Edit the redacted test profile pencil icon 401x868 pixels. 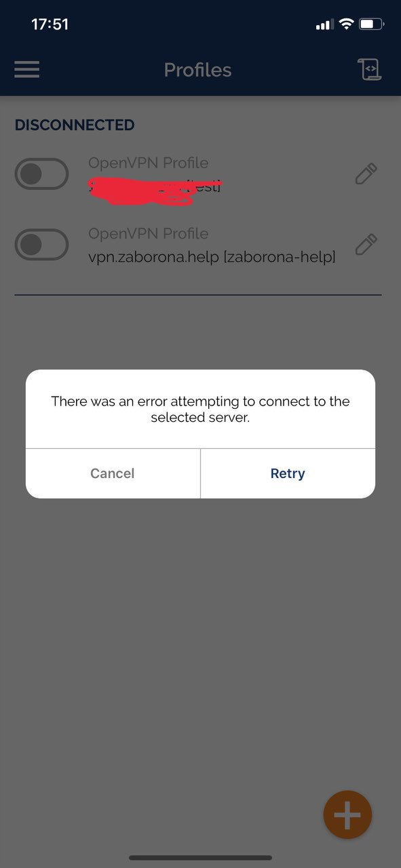coord(366,174)
